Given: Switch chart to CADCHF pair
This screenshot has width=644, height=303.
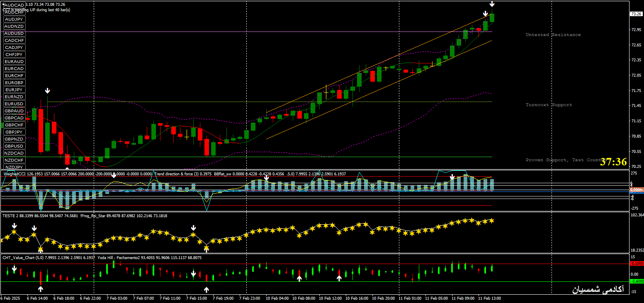Looking at the screenshot, I should click(14, 40).
